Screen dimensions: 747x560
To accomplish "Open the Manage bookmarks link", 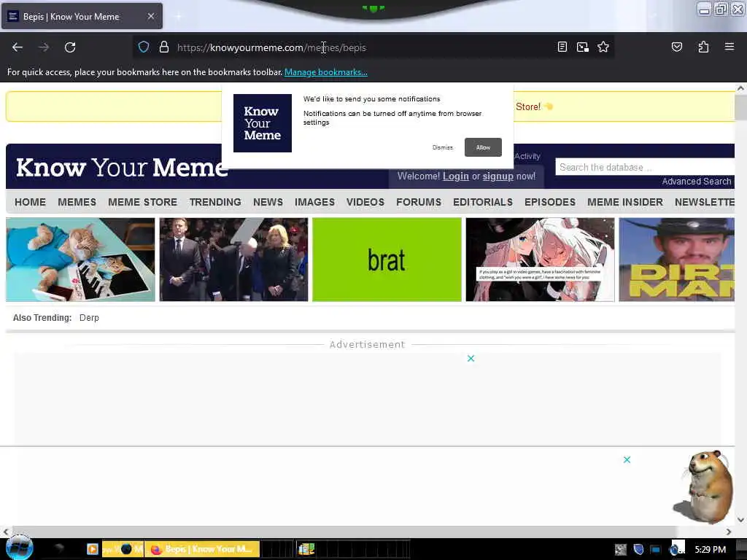I will pyautogui.click(x=326, y=72).
